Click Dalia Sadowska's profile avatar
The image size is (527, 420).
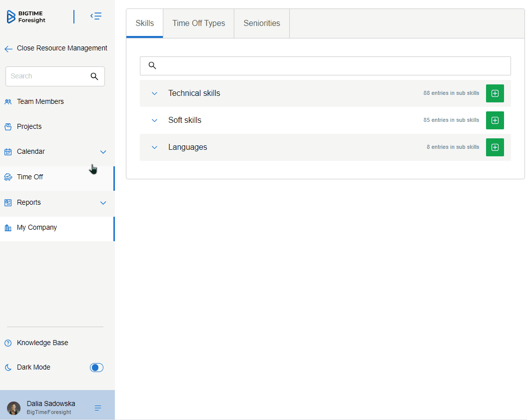[x=14, y=408]
